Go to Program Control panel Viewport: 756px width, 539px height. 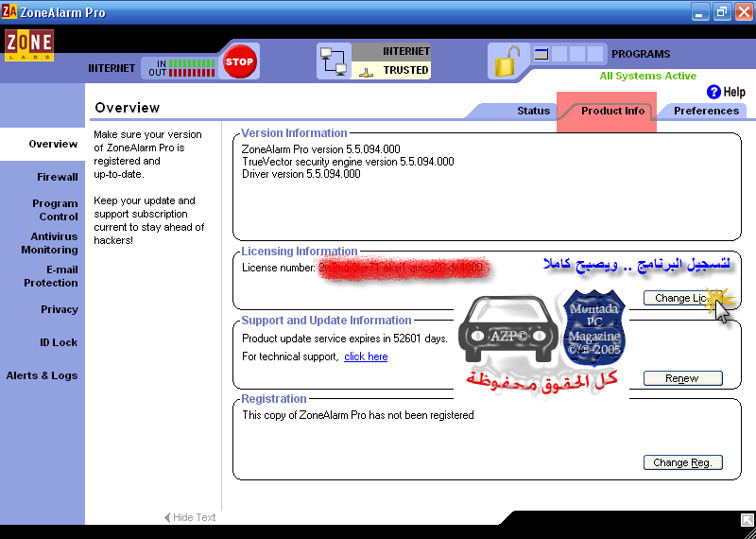(x=55, y=210)
